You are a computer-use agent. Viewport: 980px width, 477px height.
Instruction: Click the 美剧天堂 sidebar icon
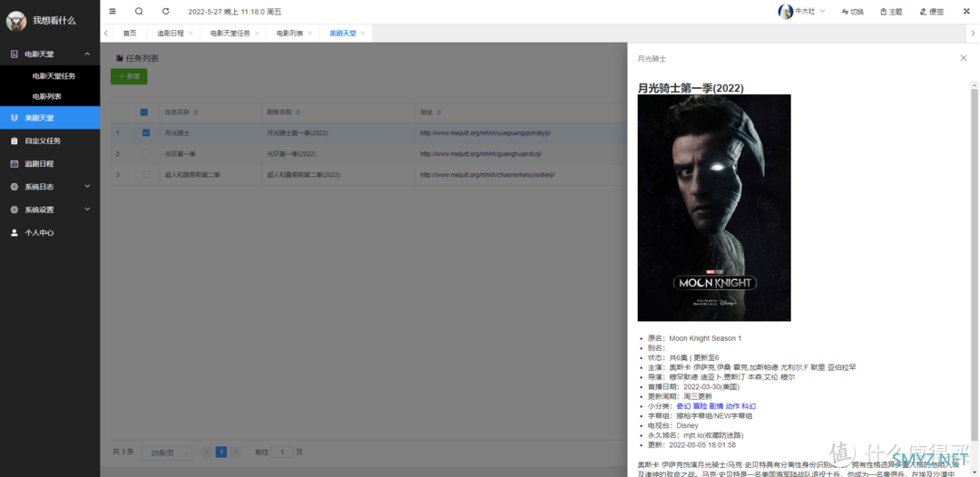[x=15, y=117]
